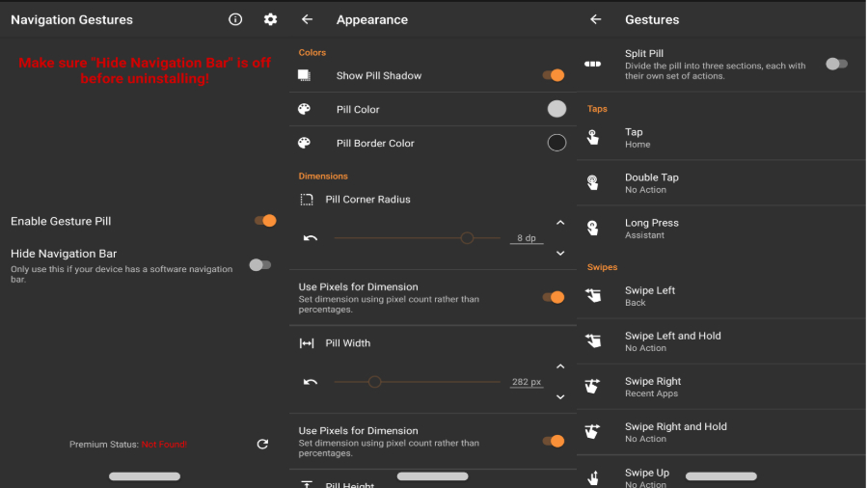Viewport: 868px width, 488px height.
Task: Open the info icon in Navigation Gestures header
Action: tap(235, 19)
